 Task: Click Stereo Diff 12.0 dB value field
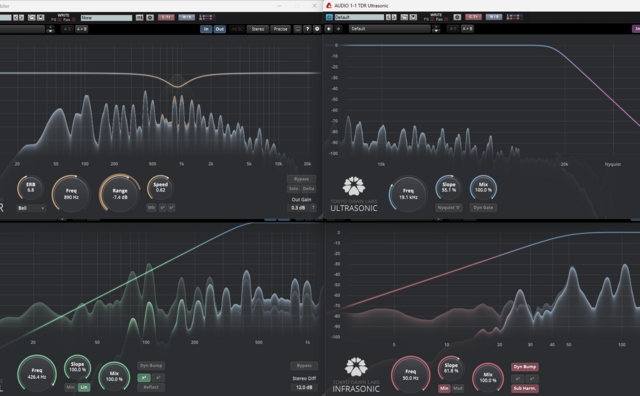[x=304, y=387]
